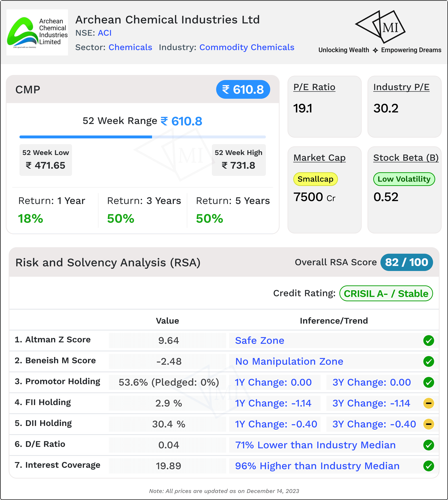Screen dimensions: 448x500
Task: Click the ₹ 610.8 CMP badge
Action: pos(243,89)
